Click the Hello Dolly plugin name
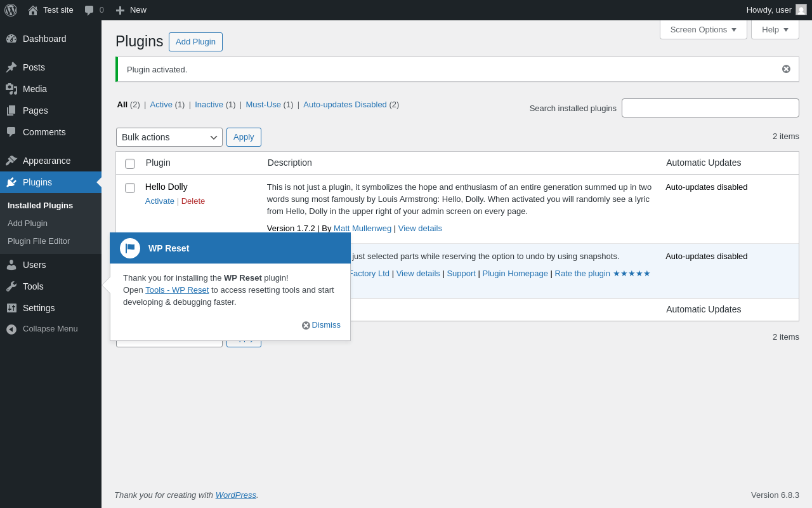 [166, 187]
